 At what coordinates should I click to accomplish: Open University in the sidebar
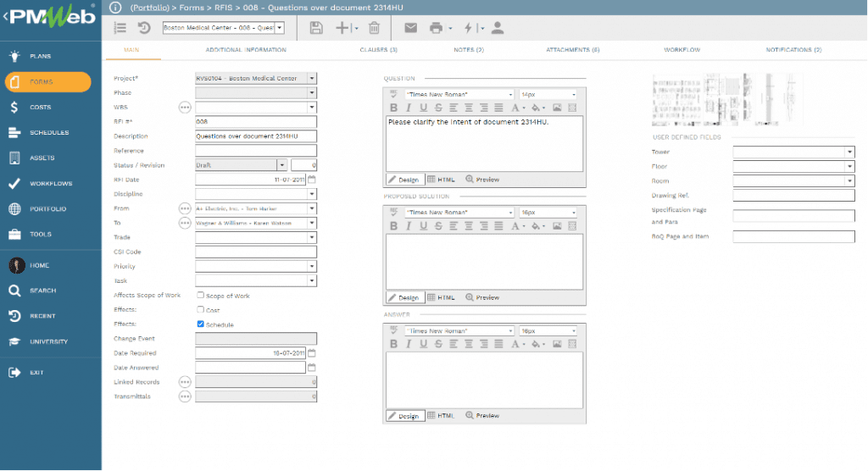(50, 341)
